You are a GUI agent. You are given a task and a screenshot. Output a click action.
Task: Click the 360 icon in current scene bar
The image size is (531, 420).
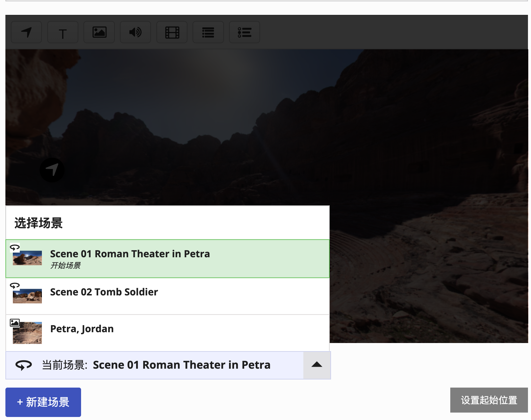(x=24, y=365)
